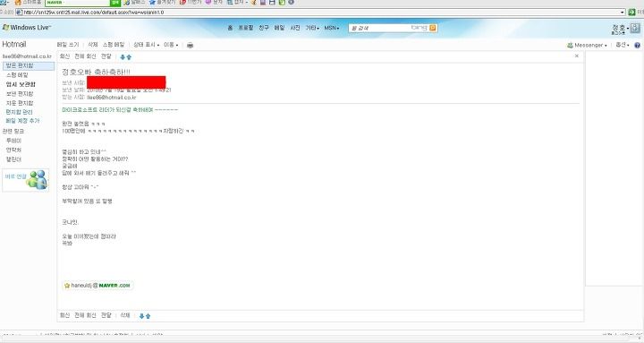
Task: Click the Windows Live logo
Action: pos(27,28)
